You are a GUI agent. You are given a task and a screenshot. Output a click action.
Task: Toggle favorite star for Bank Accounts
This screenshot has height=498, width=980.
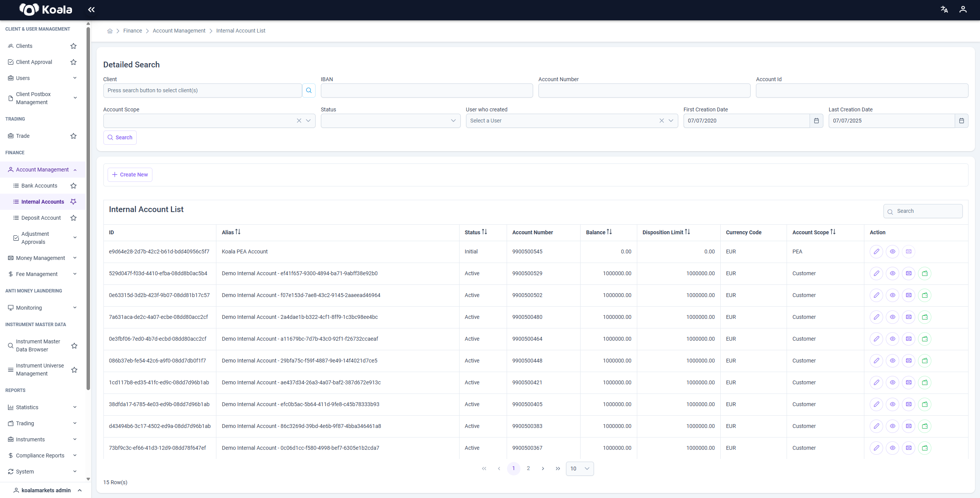pyautogui.click(x=74, y=186)
